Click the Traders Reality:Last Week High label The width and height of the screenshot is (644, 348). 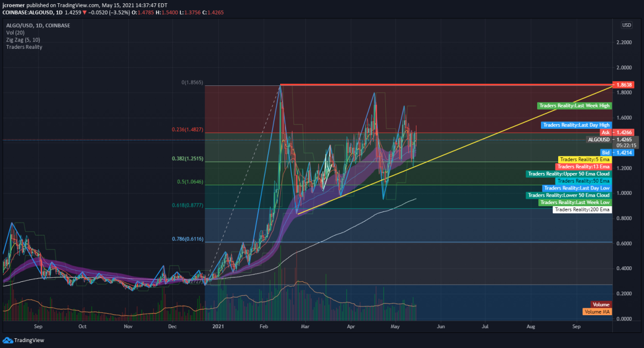574,106
